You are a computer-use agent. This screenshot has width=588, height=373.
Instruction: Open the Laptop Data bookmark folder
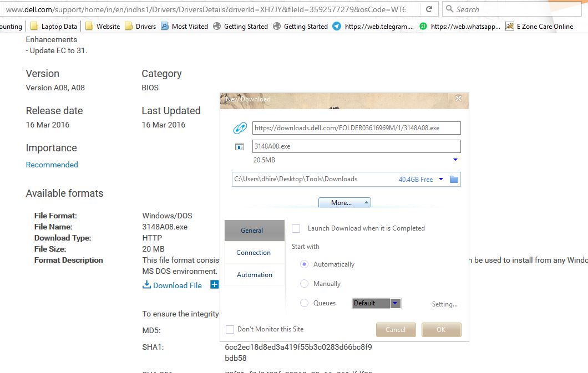click(x=54, y=26)
